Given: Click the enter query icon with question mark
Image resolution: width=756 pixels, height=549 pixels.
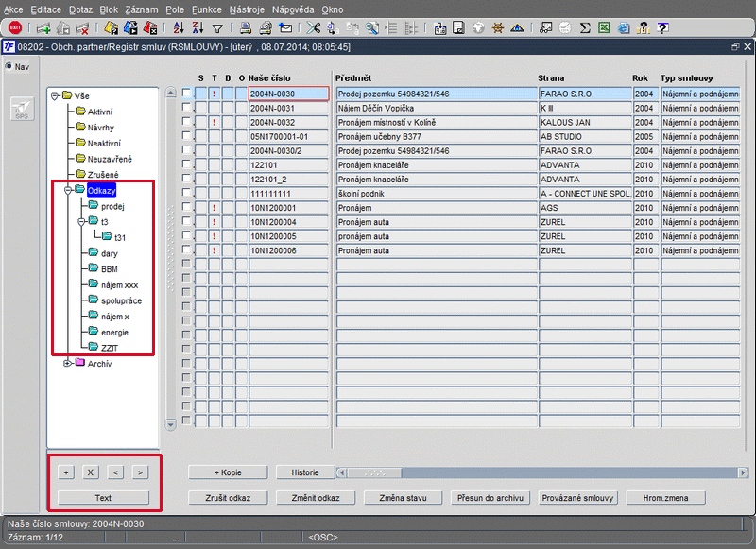Looking at the screenshot, I should point(111,28).
